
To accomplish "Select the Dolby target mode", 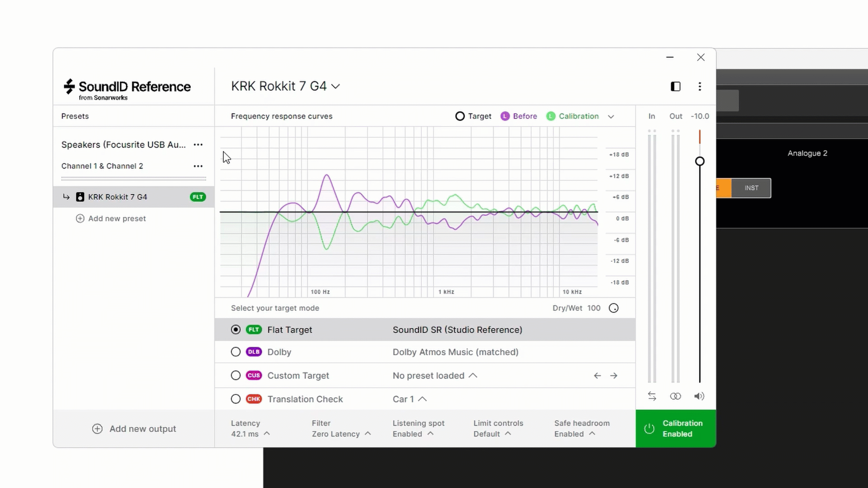I will click(x=236, y=352).
